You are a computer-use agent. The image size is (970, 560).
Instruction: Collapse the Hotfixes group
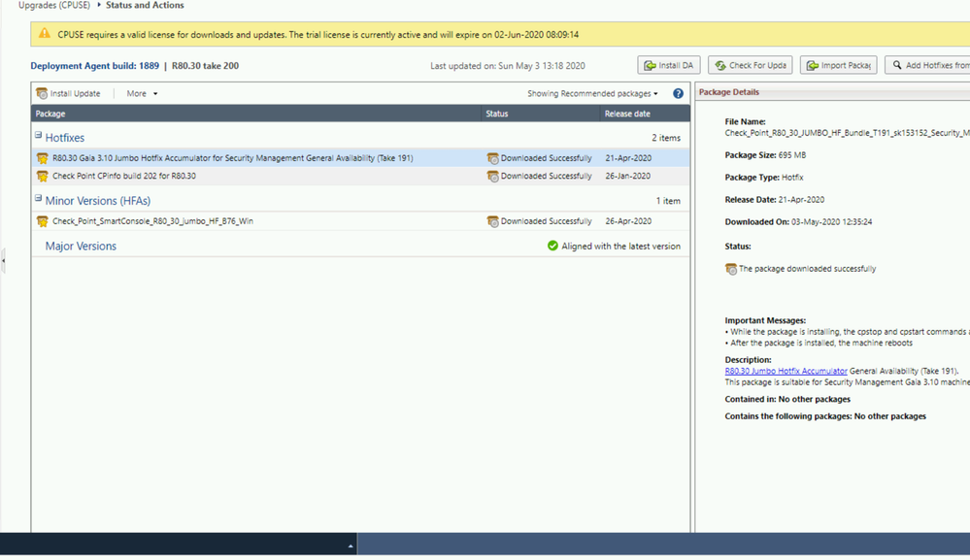click(x=39, y=137)
